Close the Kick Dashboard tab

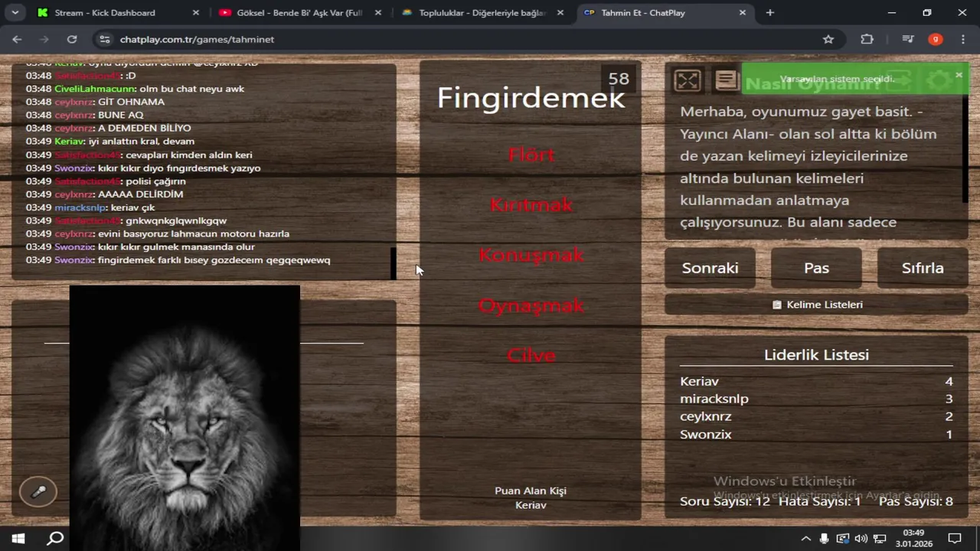(x=195, y=13)
